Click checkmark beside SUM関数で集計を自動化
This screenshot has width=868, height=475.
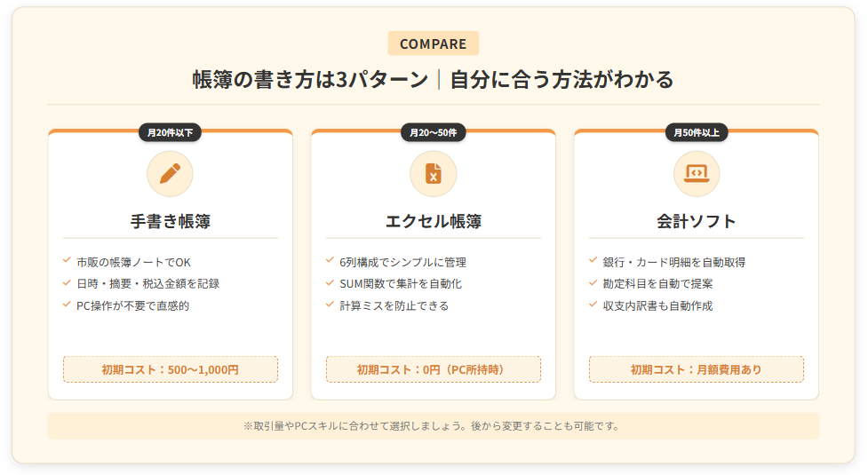(330, 283)
